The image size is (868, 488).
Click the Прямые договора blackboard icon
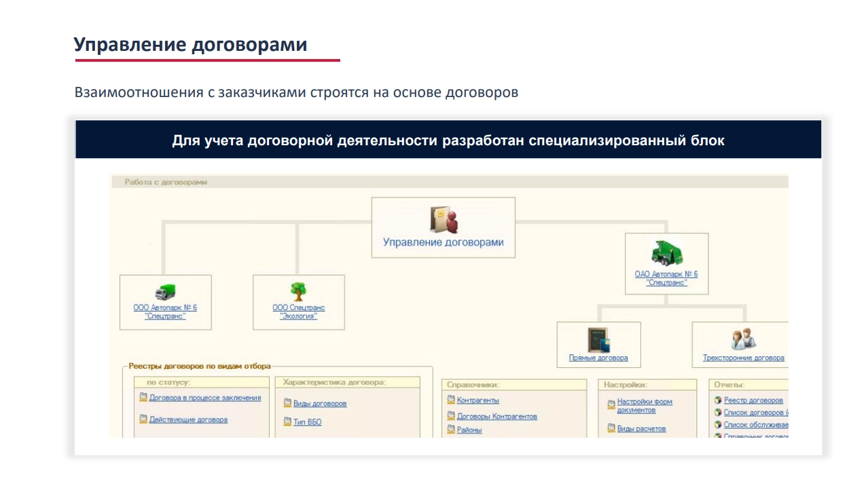point(598,339)
